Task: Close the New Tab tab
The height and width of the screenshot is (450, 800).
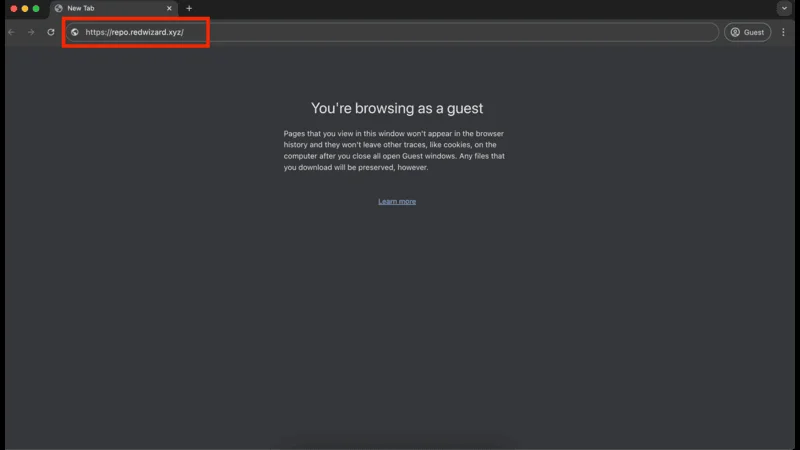Action: 169,9
